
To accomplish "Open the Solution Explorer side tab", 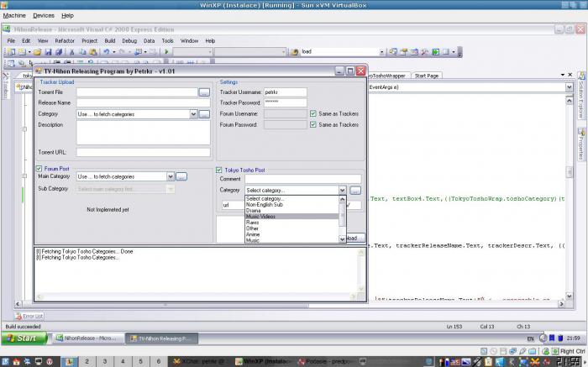I will coord(581,96).
